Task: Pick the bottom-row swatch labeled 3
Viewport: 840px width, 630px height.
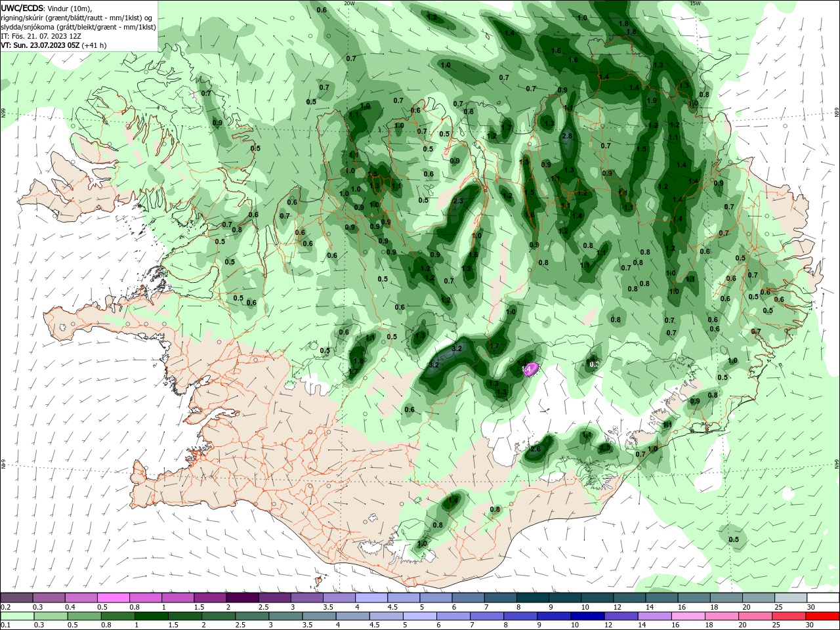Action: [285, 617]
